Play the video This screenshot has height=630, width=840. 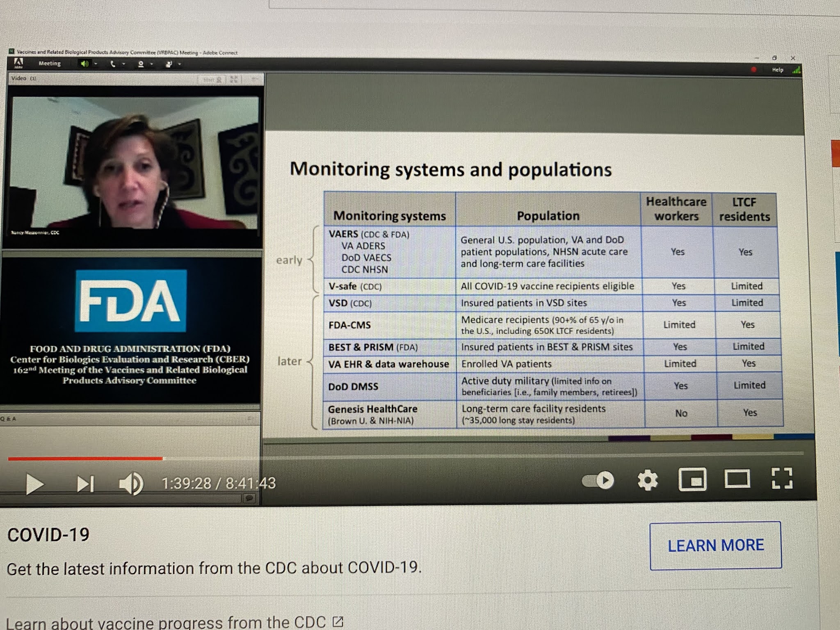(x=34, y=484)
